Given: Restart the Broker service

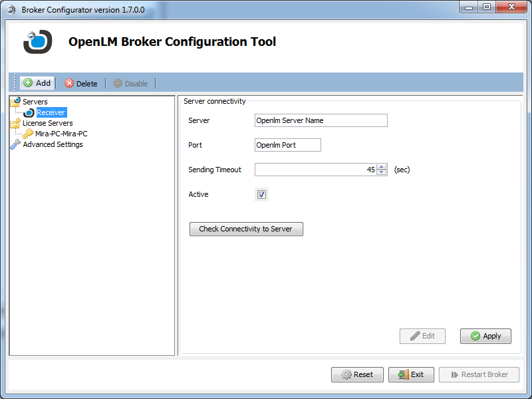Looking at the screenshot, I should (x=479, y=374).
